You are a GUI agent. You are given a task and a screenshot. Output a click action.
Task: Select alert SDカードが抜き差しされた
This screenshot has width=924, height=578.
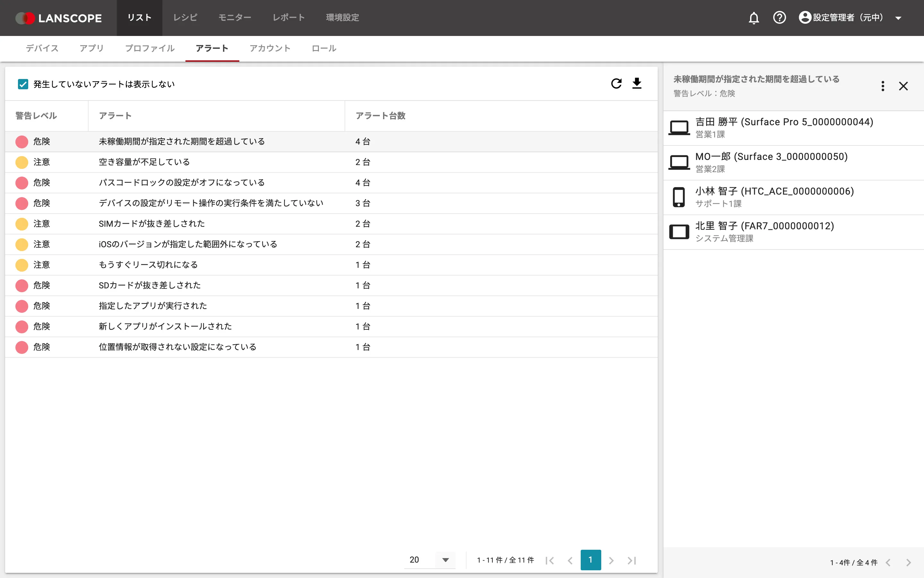click(331, 285)
